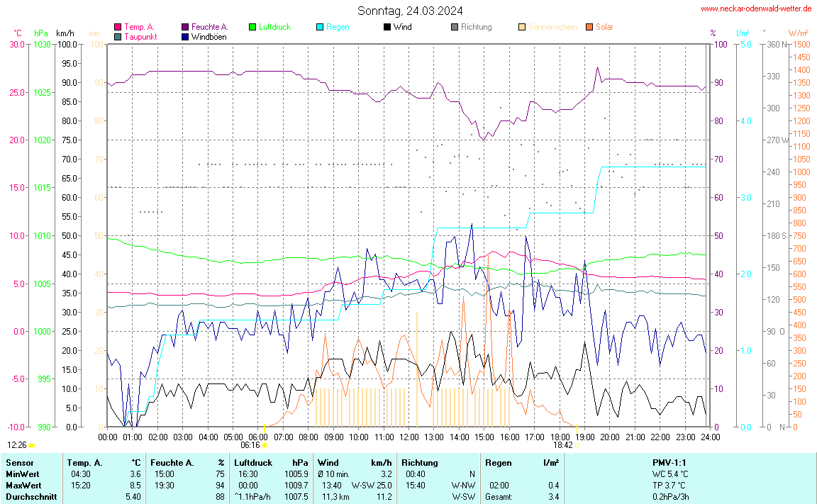Click the sunset icon beside 18:42
817x504 pixels.
[x=578, y=445]
